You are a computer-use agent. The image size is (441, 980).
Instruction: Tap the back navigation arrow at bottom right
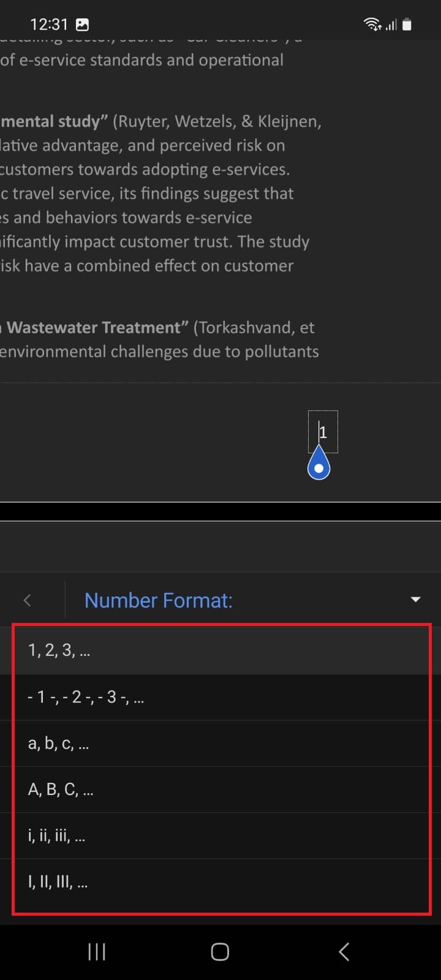(x=343, y=951)
